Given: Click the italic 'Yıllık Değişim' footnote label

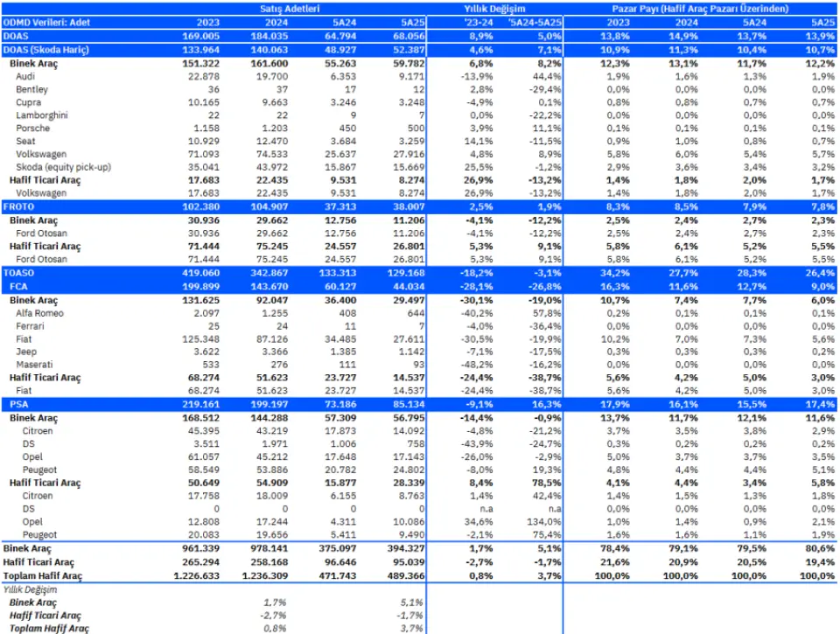Looking at the screenshot, I should click(30, 589).
